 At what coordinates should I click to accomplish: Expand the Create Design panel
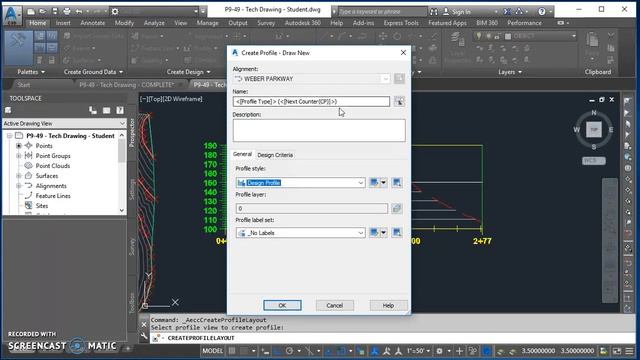[189, 72]
